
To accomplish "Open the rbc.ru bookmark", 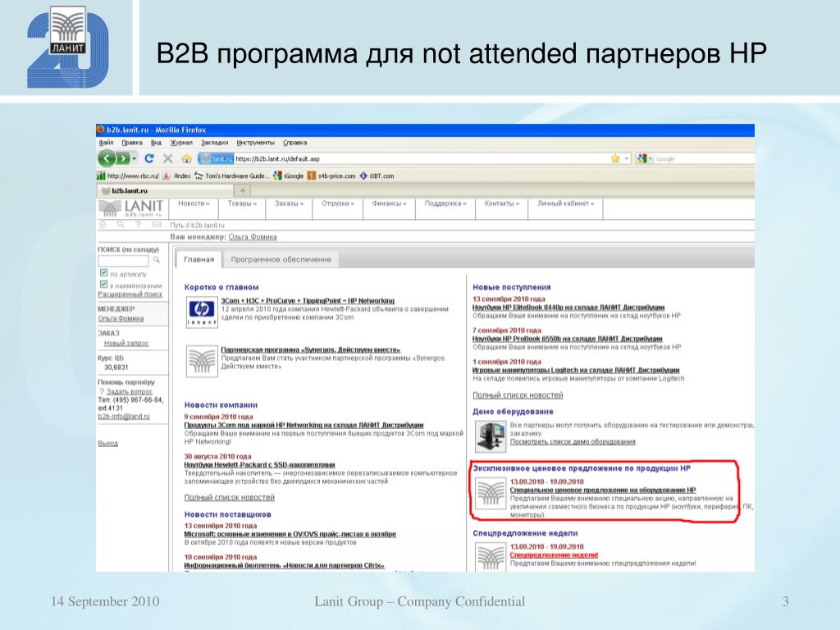I will click(x=127, y=176).
